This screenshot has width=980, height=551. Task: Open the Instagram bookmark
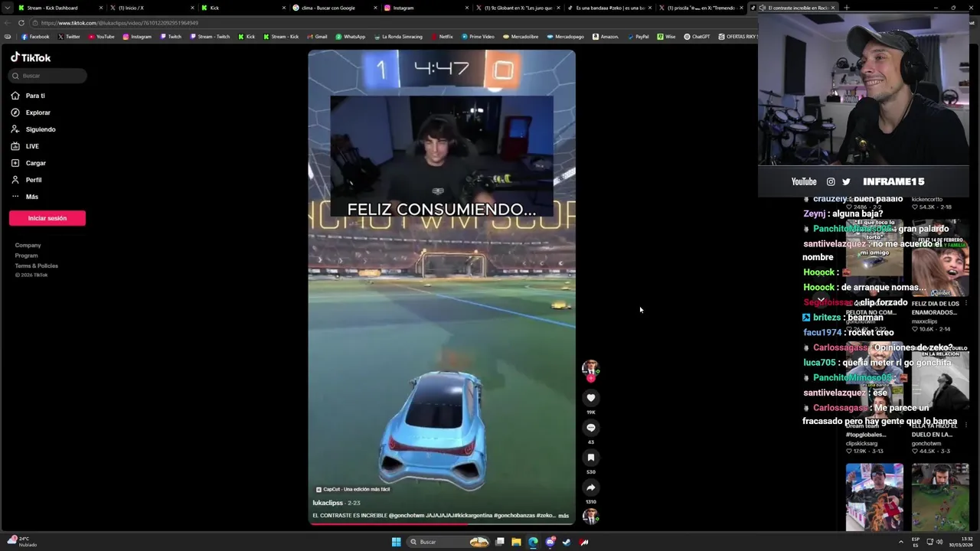[137, 37]
